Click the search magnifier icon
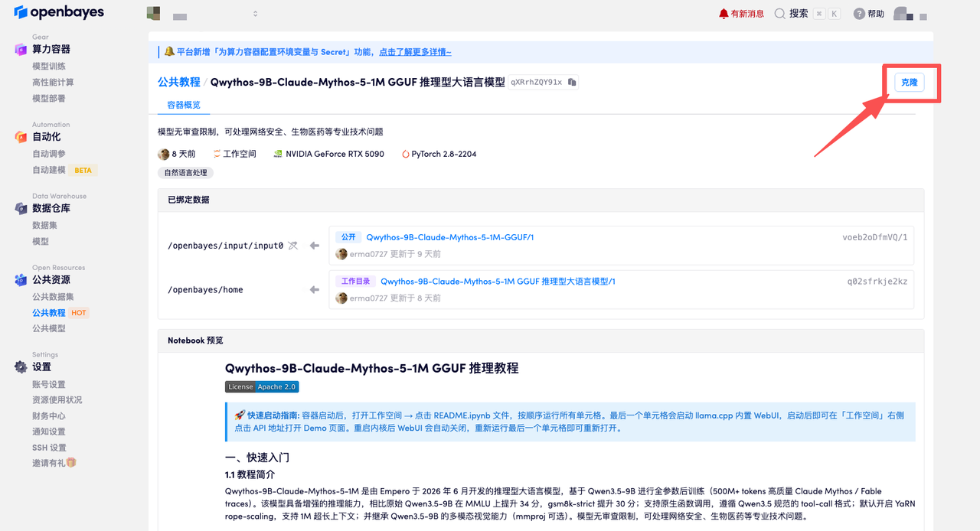 [x=779, y=14]
